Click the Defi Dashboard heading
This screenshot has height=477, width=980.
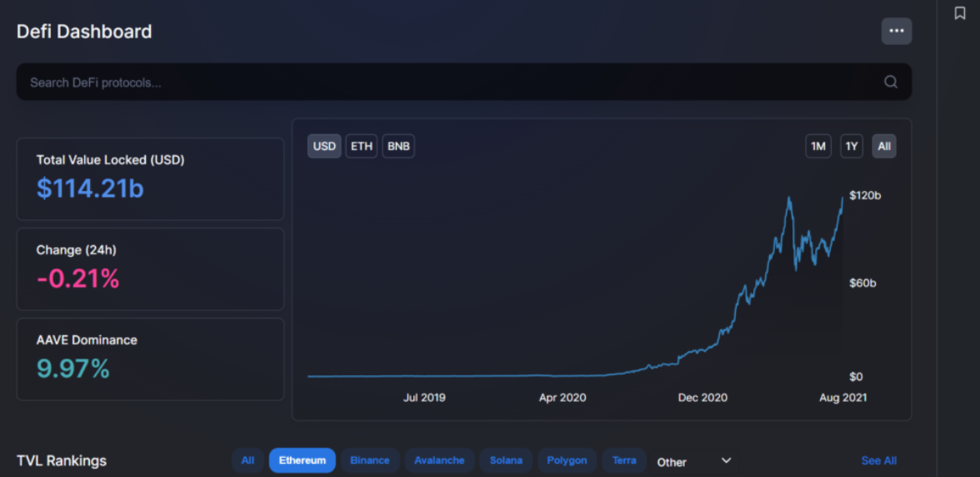[84, 31]
